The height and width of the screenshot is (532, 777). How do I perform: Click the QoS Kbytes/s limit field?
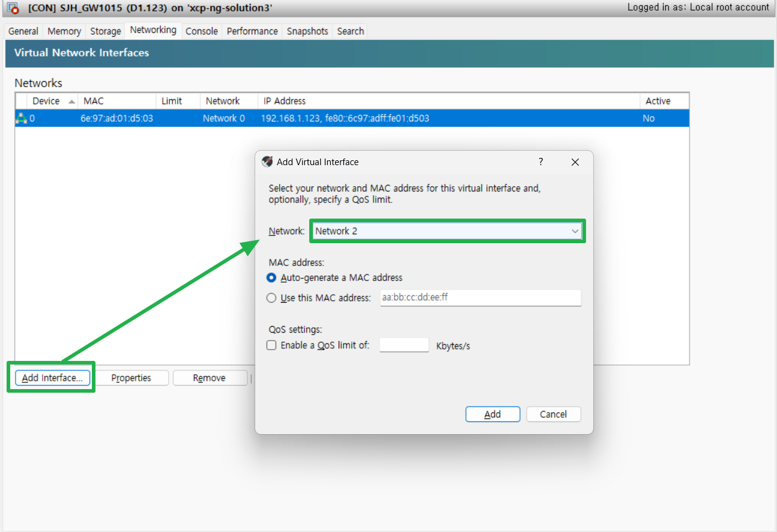404,345
